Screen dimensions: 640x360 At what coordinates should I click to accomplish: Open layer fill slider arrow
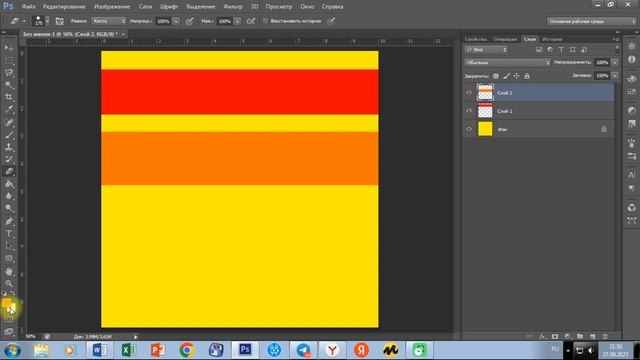point(615,76)
